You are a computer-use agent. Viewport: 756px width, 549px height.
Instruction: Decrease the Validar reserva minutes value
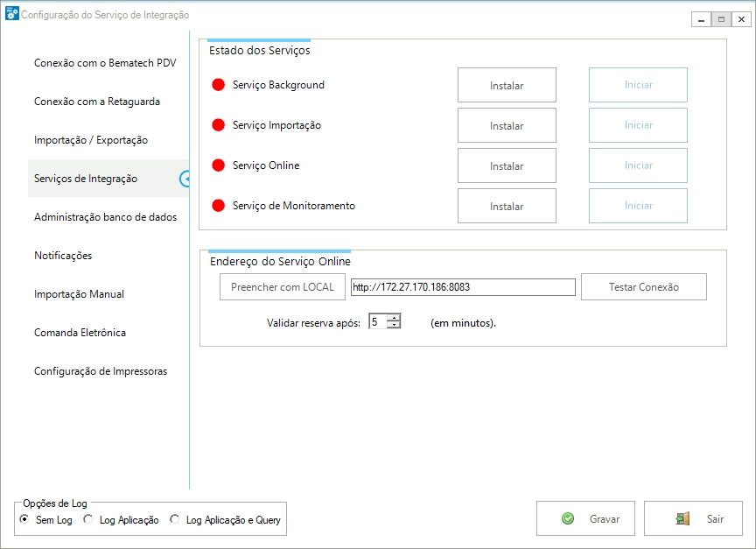[394, 325]
